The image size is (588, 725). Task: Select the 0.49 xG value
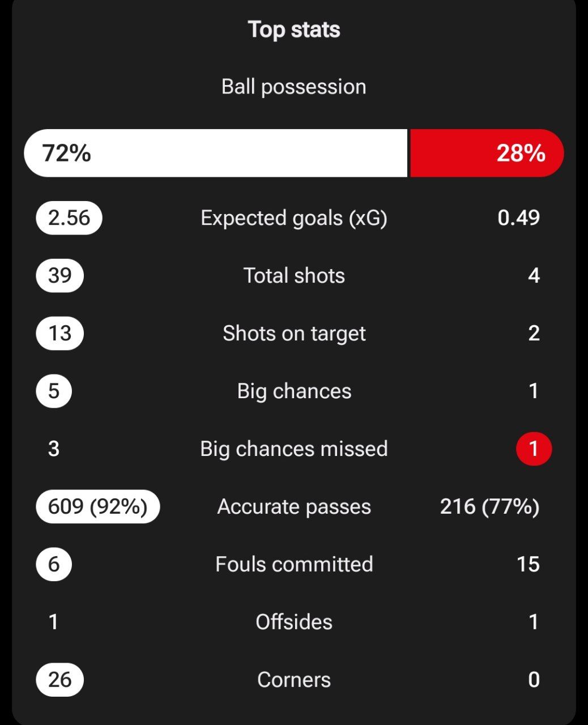tap(519, 217)
